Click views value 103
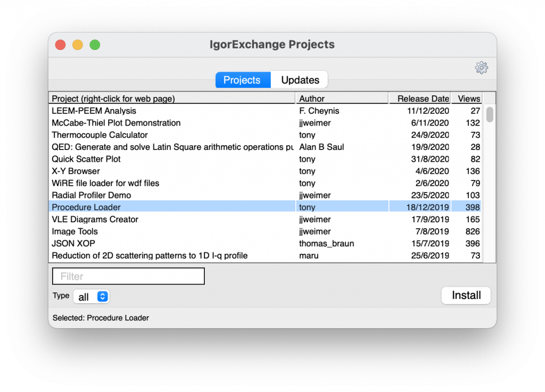Image resolution: width=545 pixels, height=392 pixels. (473, 195)
